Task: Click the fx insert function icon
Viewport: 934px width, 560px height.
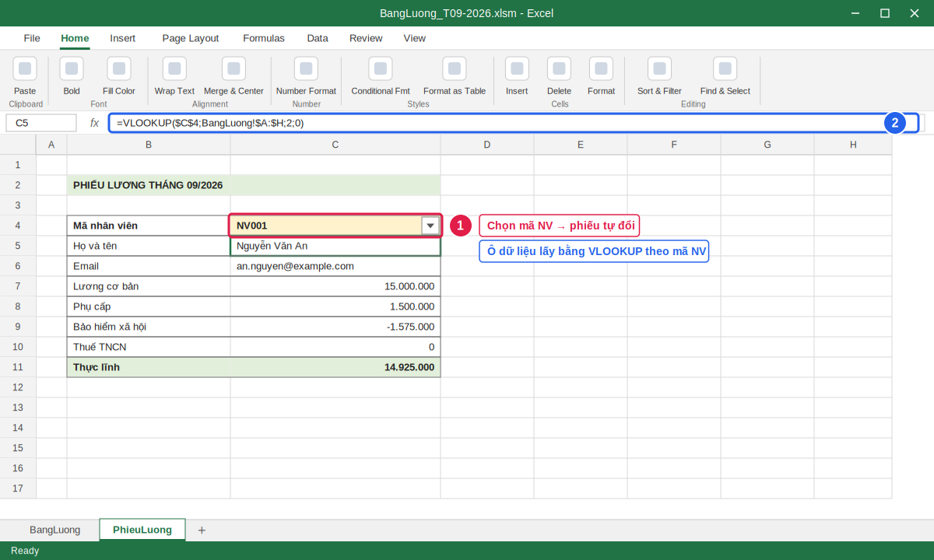Action: pyautogui.click(x=94, y=123)
